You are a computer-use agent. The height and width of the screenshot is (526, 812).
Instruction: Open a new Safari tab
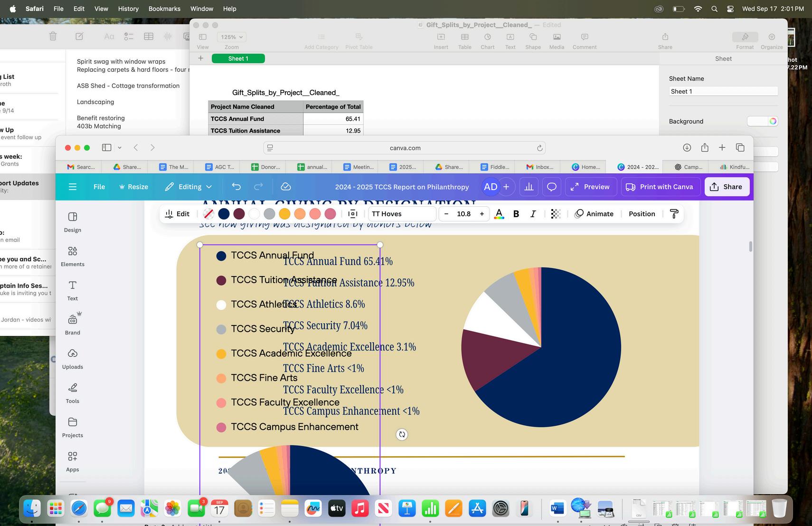(722, 148)
